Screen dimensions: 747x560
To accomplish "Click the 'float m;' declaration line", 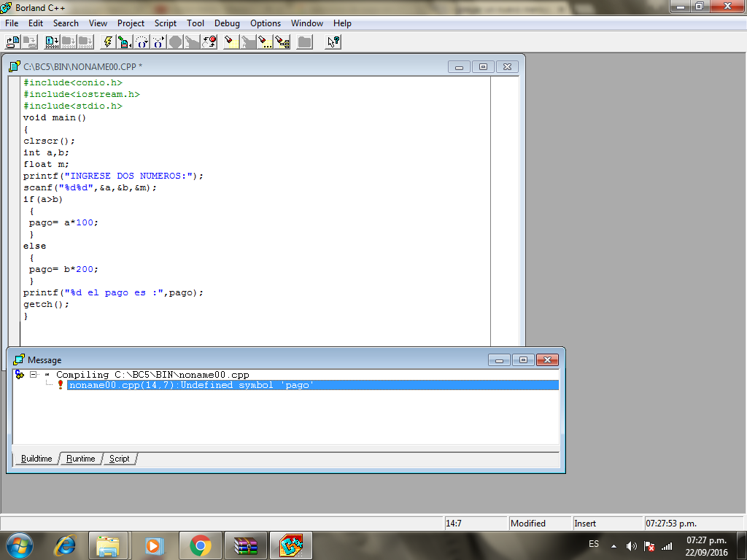I will tap(46, 164).
